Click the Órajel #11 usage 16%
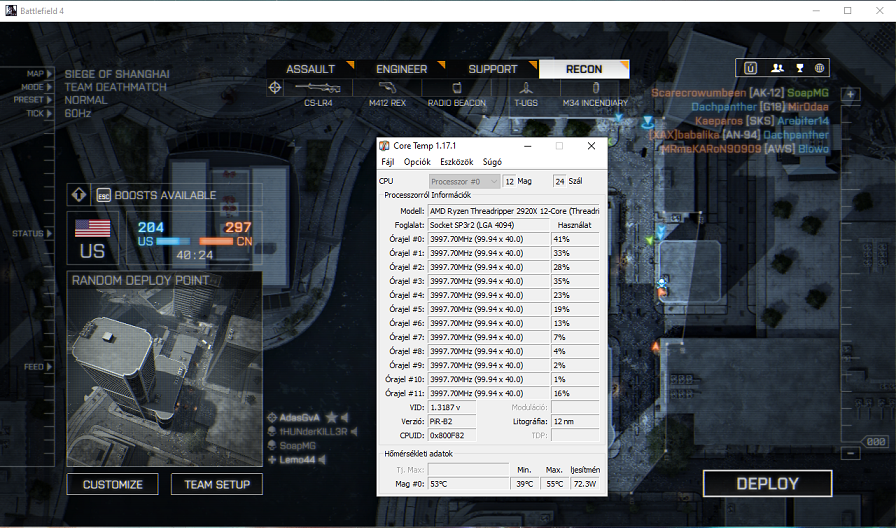 (575, 393)
